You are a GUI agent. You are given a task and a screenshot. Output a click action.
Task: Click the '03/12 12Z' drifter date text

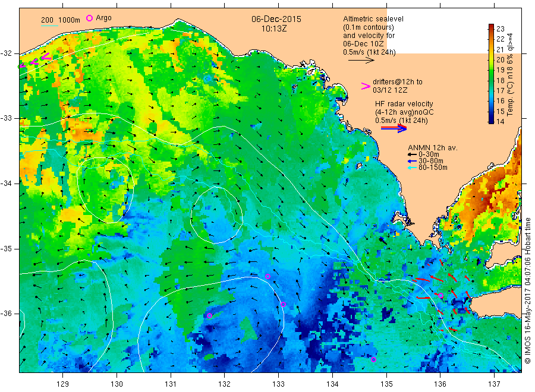(x=390, y=90)
